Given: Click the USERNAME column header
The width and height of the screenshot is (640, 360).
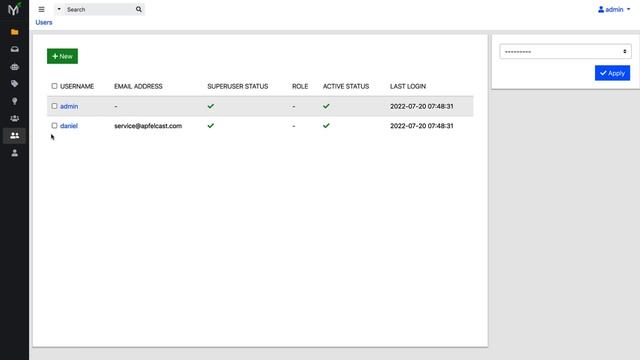Looking at the screenshot, I should coord(77,86).
